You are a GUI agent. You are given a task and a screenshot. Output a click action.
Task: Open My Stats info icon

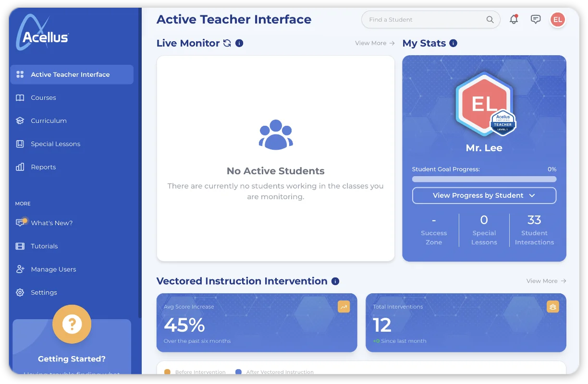coord(453,43)
